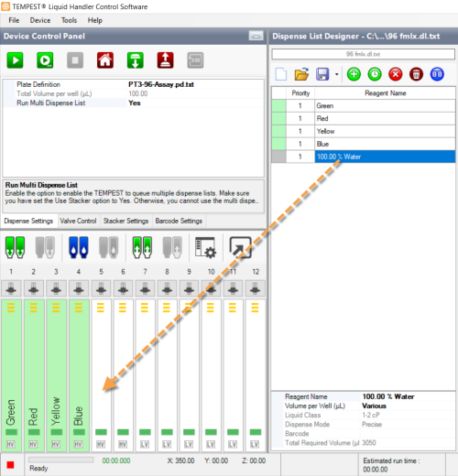458x476 pixels.
Task: Toggle the nozzle button for channel 5
Action: click(101, 288)
